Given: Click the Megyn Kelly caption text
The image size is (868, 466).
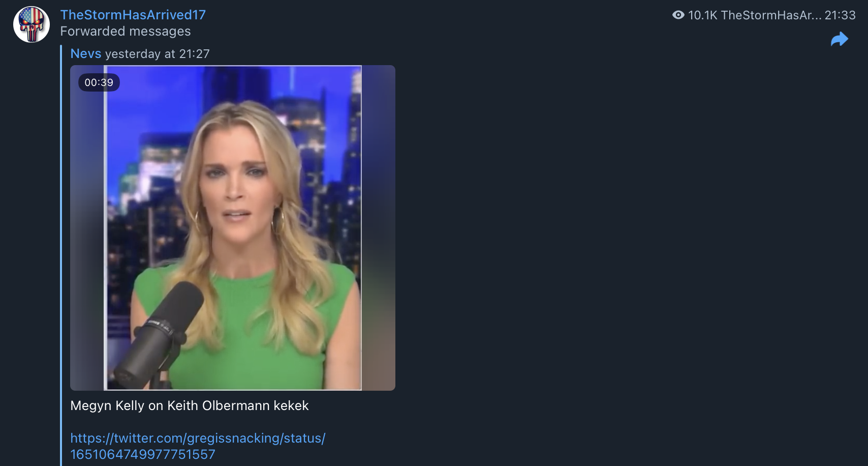Looking at the screenshot, I should pos(190,405).
